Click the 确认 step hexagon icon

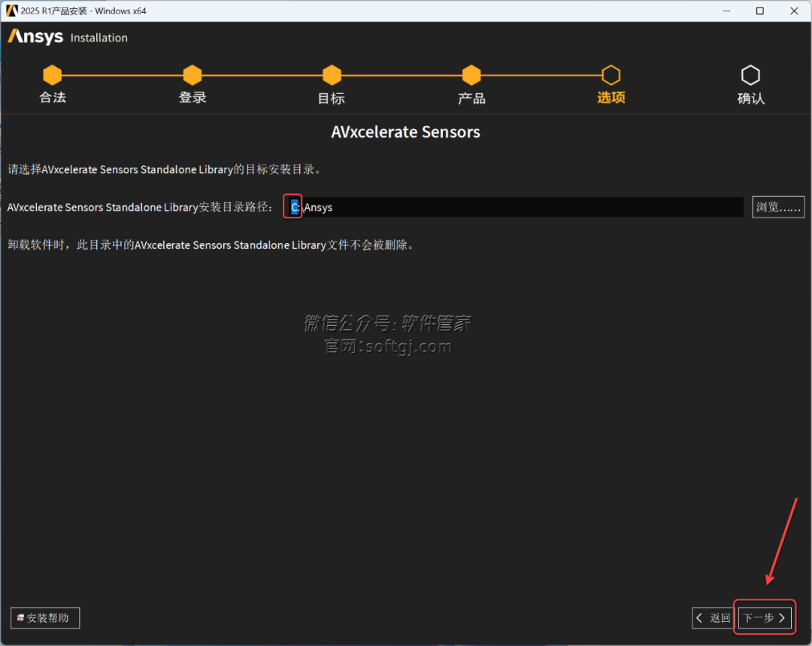(x=750, y=75)
